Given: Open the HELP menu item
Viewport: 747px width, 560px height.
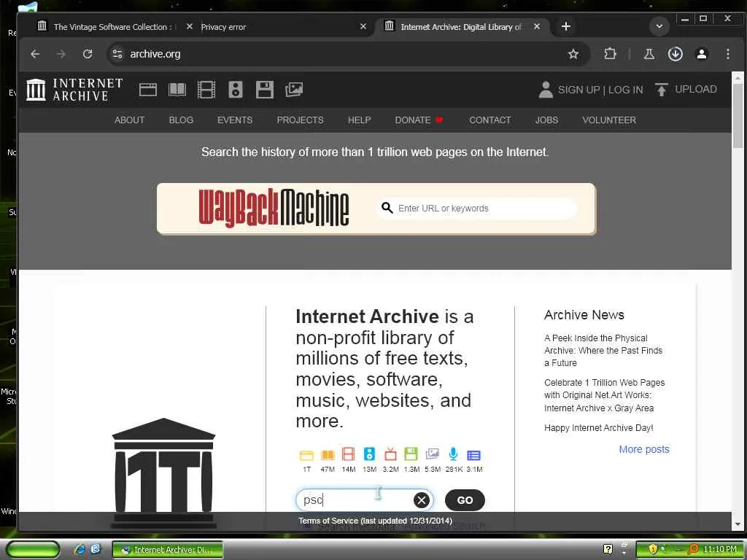Looking at the screenshot, I should pos(359,120).
